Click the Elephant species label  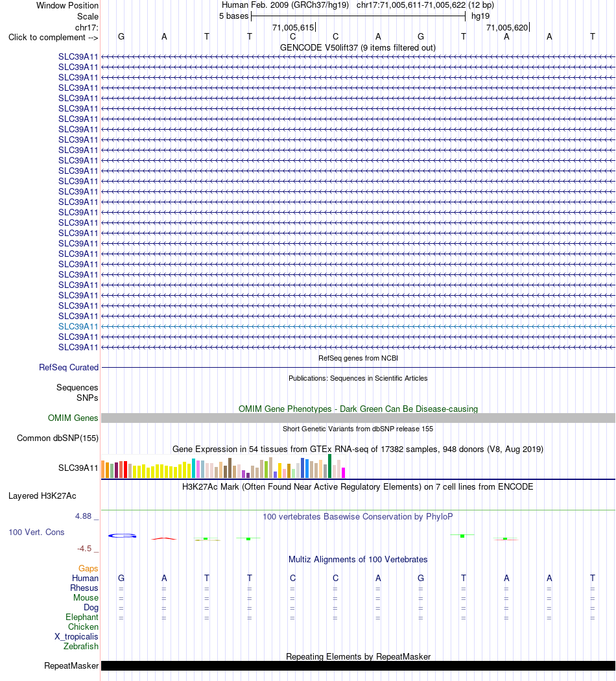[82, 617]
